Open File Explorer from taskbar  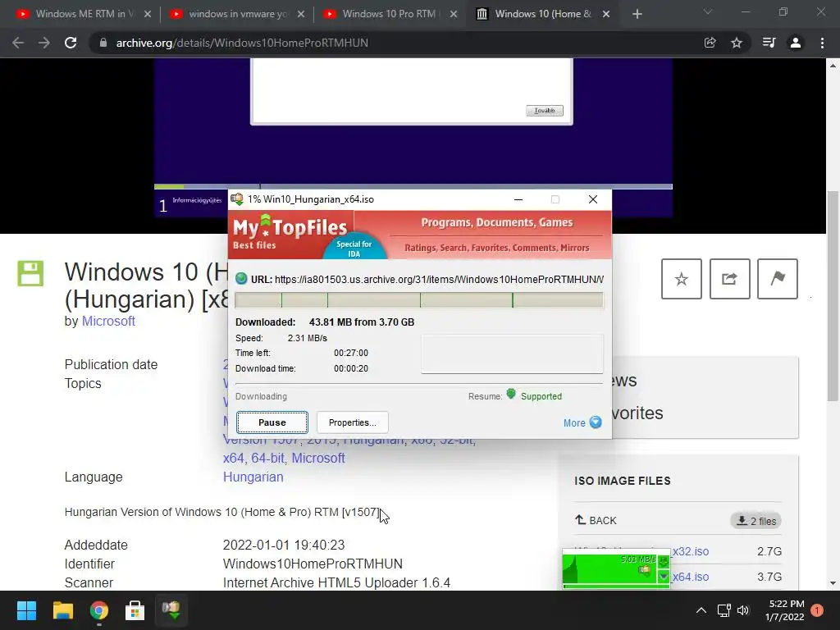(62, 610)
